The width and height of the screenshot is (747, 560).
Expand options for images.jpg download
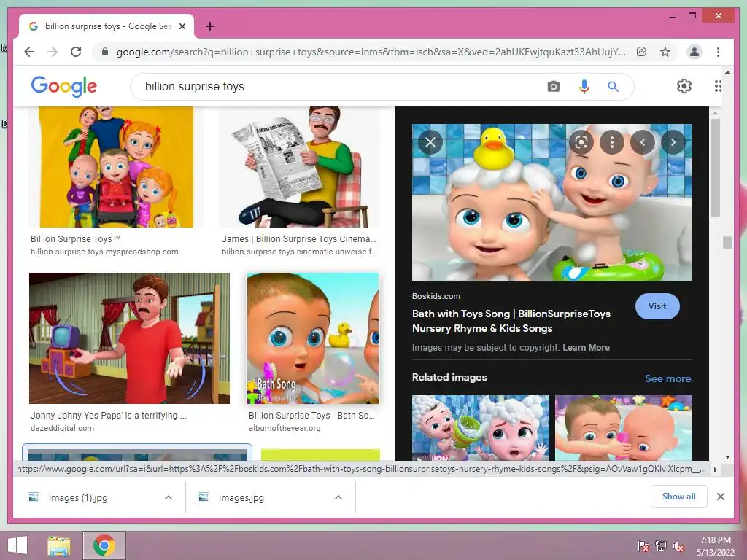[338, 497]
